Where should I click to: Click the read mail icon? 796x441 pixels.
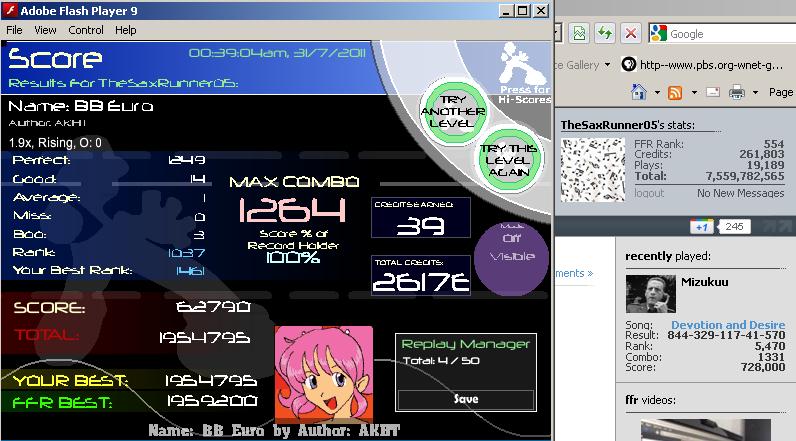tap(713, 92)
